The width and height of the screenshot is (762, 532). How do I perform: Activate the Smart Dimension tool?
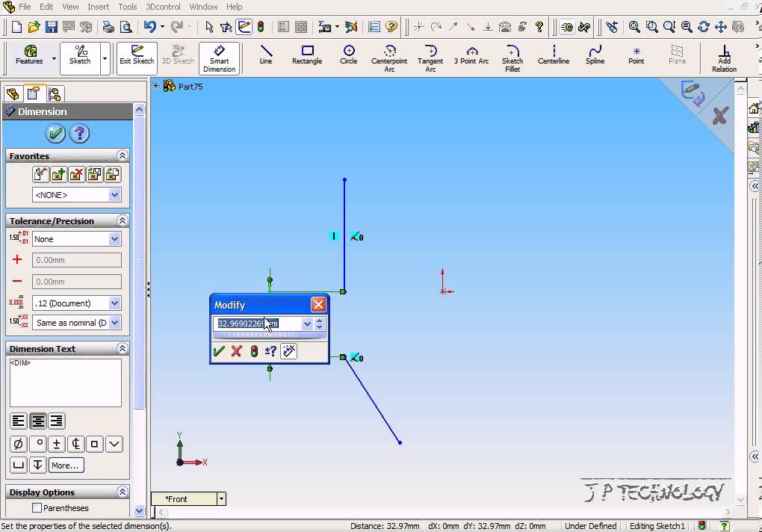219,58
